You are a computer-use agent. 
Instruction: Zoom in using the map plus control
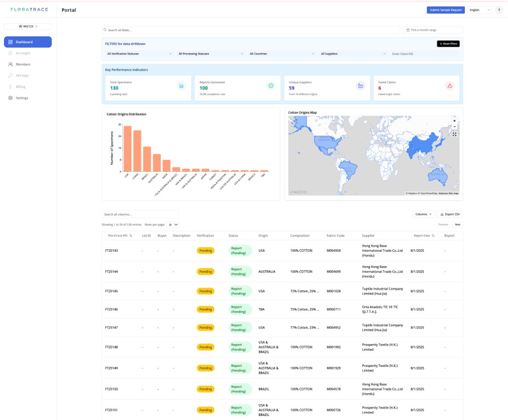(x=454, y=120)
